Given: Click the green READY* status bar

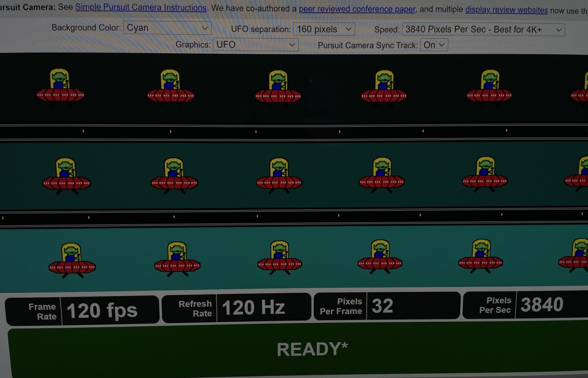Looking at the screenshot, I should pos(298,349).
